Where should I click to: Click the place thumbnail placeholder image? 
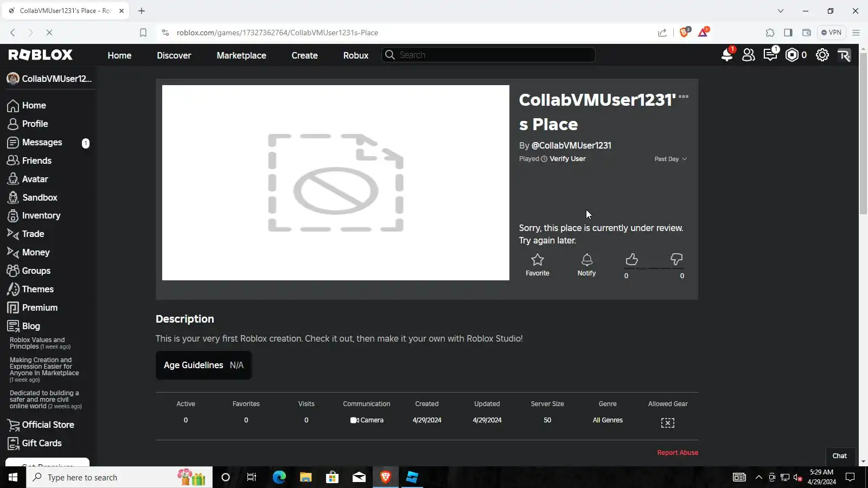pyautogui.click(x=336, y=183)
